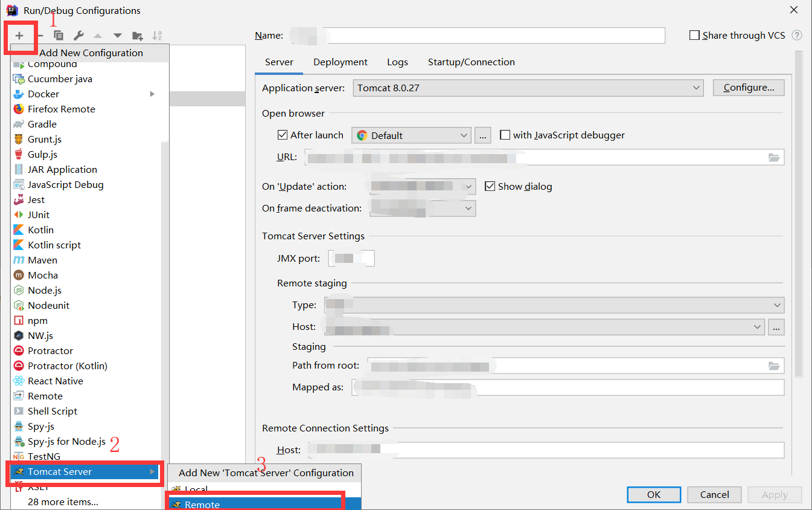Click the copy configuration icon

pos(59,36)
